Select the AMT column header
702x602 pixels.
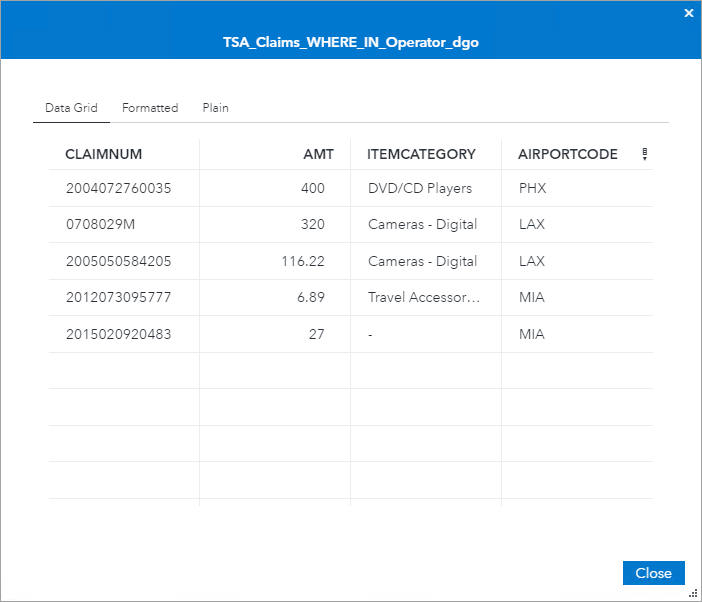[x=275, y=154]
